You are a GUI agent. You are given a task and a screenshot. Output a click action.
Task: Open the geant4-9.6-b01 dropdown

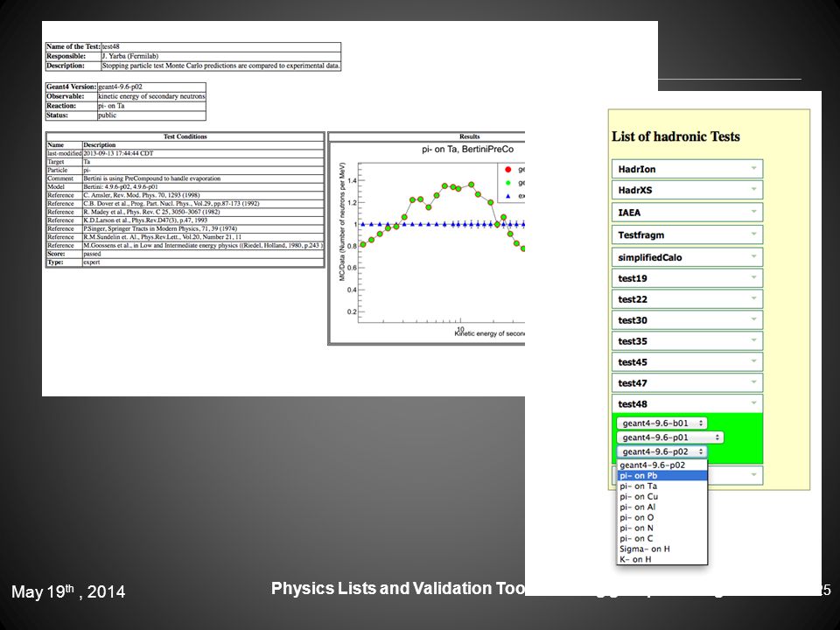click(x=662, y=423)
